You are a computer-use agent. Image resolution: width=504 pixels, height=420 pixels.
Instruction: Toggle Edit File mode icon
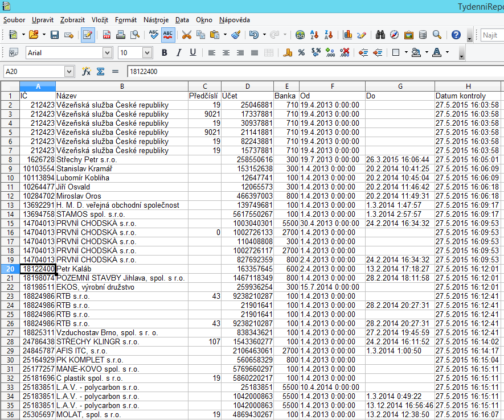tap(88, 34)
